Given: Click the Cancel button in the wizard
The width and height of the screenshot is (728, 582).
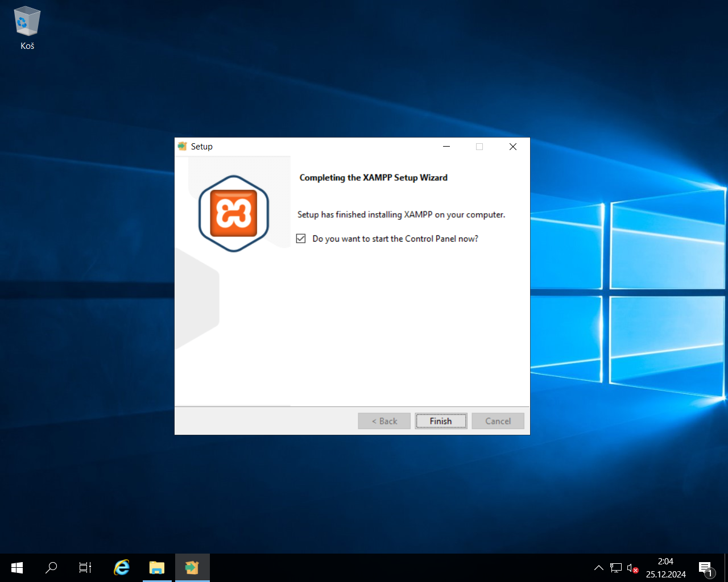Looking at the screenshot, I should point(498,421).
